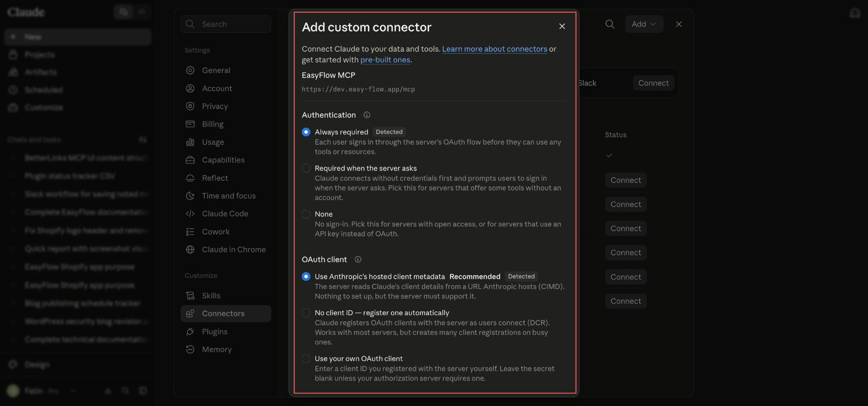Open the Skills settings page

pos(226,296)
